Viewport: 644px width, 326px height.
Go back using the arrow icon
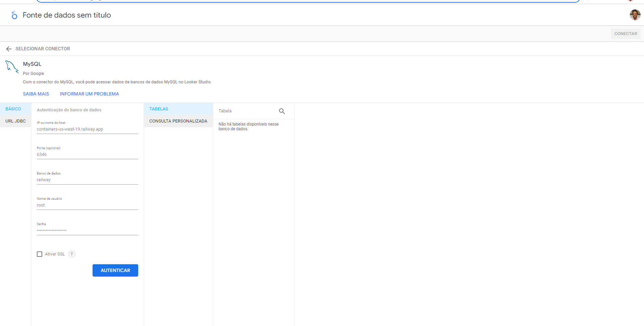[x=9, y=49]
